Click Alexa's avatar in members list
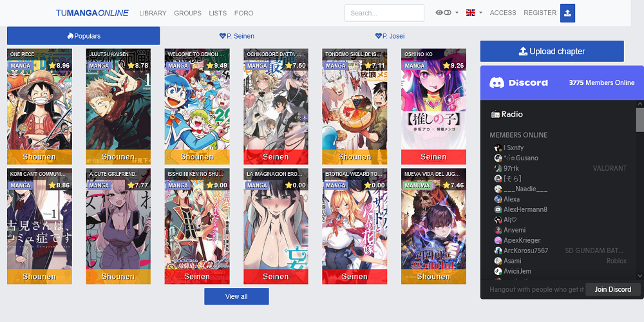 click(498, 200)
